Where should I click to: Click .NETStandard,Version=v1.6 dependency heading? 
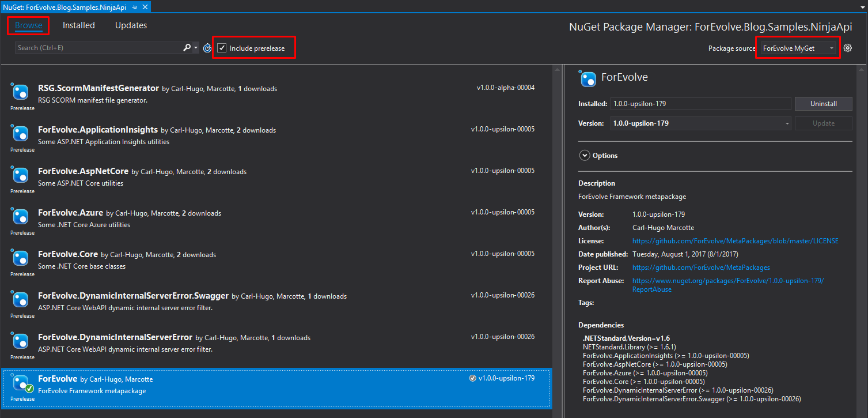click(x=626, y=338)
